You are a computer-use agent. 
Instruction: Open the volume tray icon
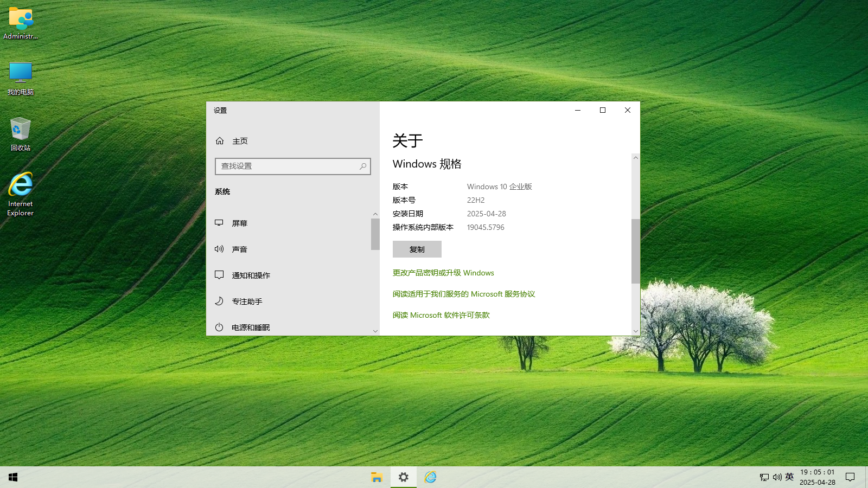click(777, 477)
